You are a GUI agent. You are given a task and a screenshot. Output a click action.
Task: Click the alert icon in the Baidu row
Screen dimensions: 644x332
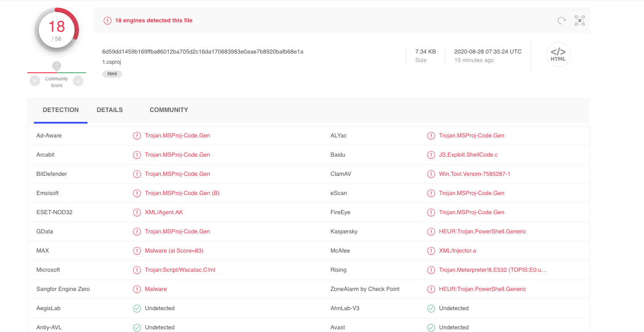(x=431, y=155)
